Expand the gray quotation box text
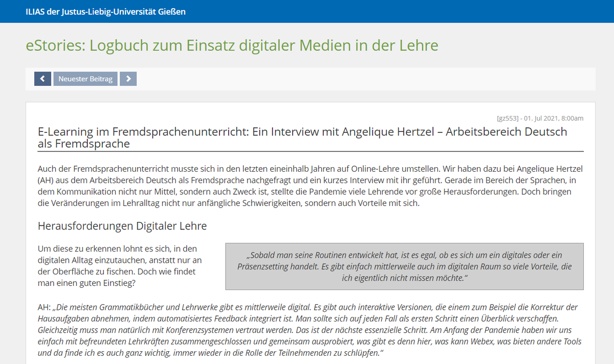The height and width of the screenshot is (364, 614). click(404, 265)
